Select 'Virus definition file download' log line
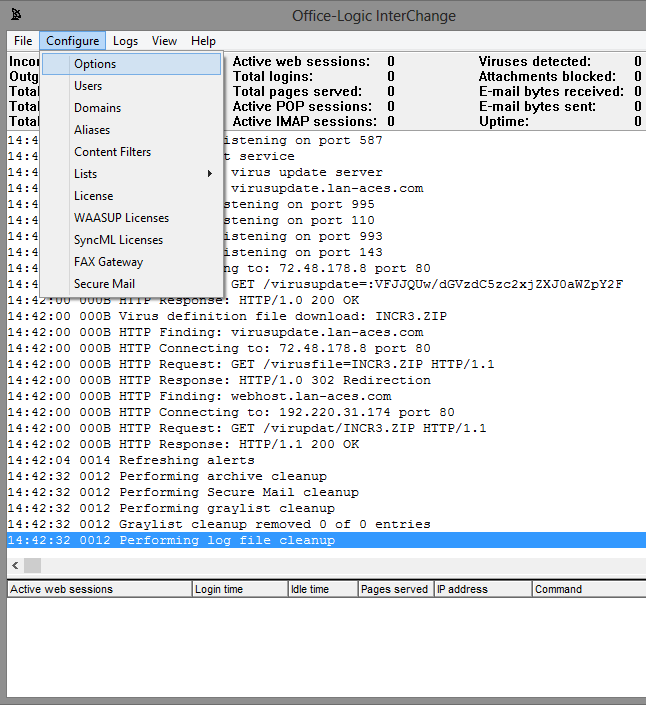Image resolution: width=646 pixels, height=705 pixels. click(x=326, y=316)
